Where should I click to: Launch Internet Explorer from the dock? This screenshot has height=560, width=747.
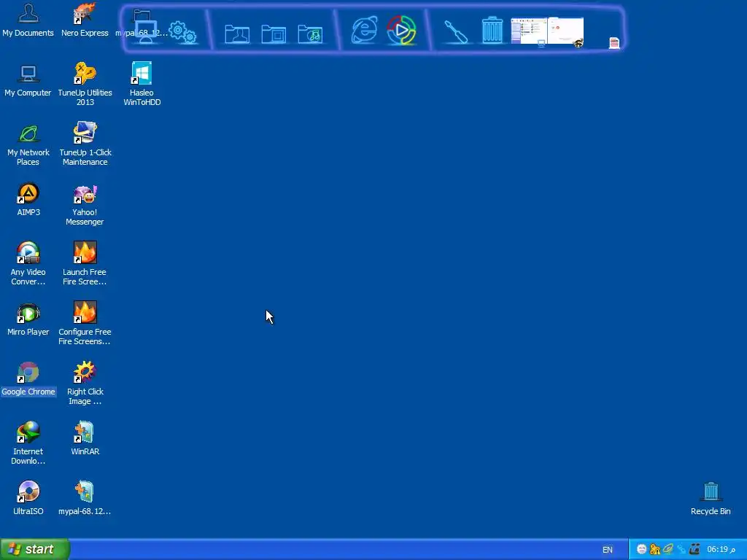[365, 30]
